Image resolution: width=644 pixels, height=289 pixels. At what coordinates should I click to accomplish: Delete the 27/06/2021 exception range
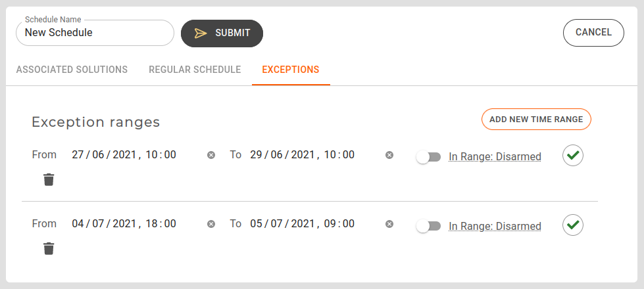pos(49,179)
